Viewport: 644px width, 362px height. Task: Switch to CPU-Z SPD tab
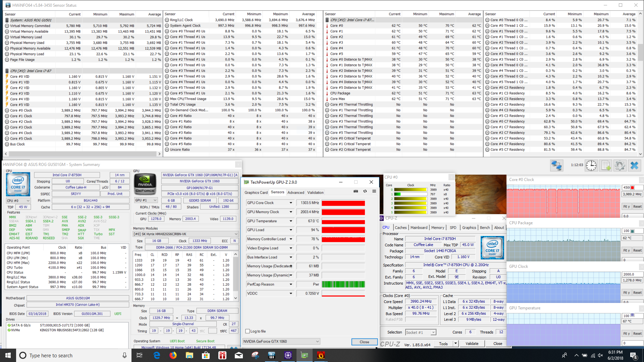pos(453,228)
